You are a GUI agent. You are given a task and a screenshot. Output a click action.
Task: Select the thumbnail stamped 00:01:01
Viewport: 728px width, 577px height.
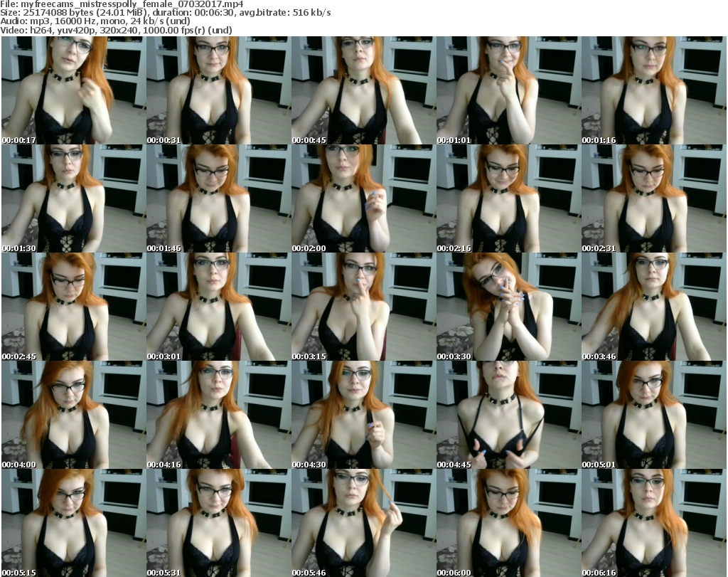pyautogui.click(x=508, y=90)
